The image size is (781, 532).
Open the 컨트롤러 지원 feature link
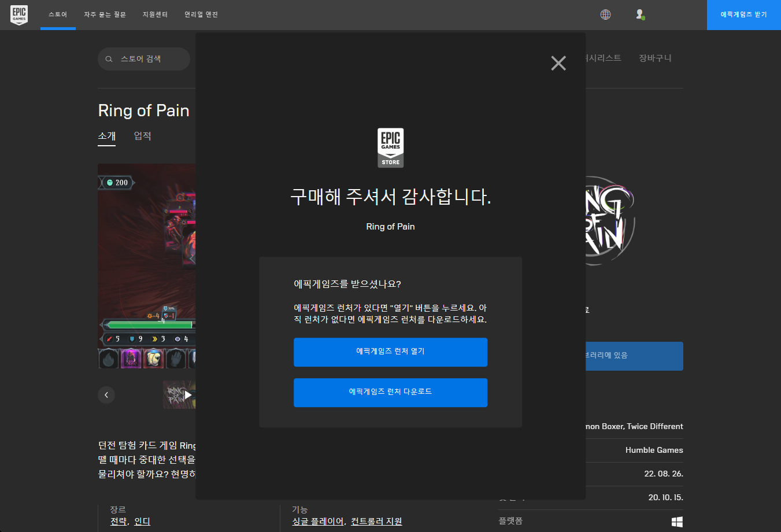[376, 522]
